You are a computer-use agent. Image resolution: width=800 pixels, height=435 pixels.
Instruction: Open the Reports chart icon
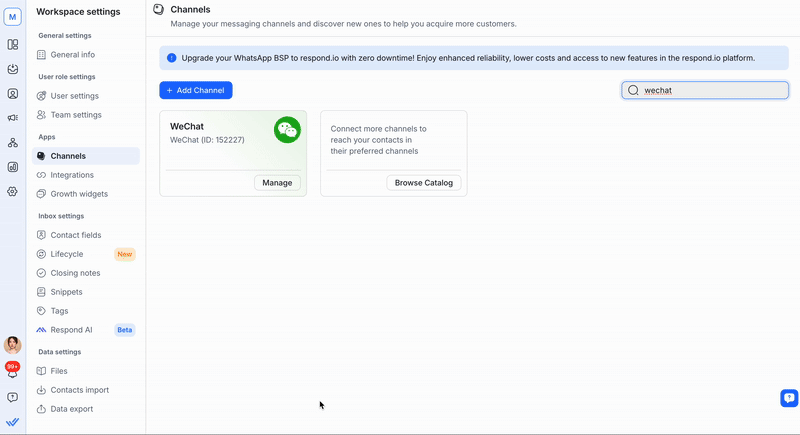[x=13, y=167]
